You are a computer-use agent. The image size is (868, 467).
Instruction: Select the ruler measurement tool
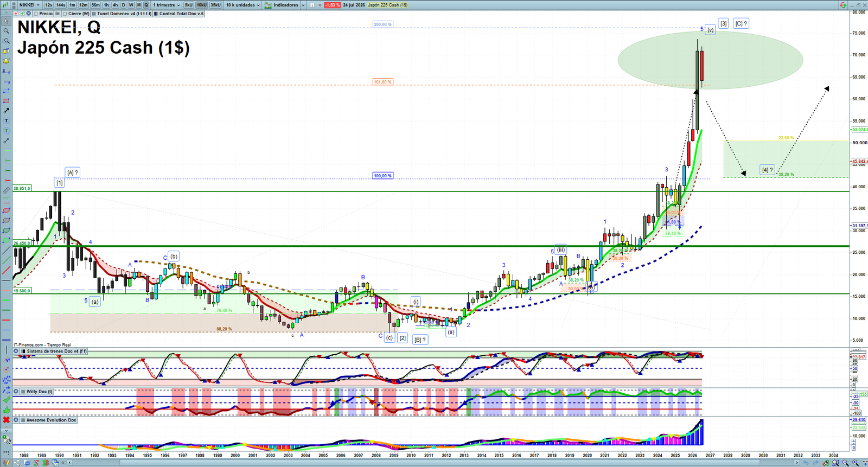6,191
